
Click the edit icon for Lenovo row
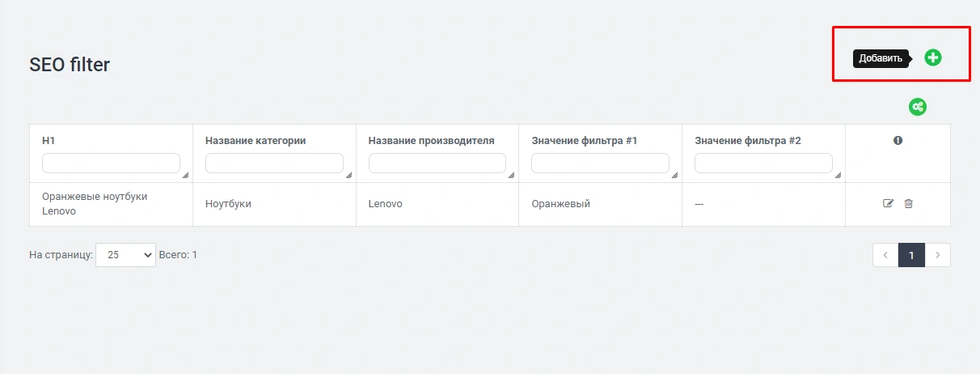pyautogui.click(x=888, y=203)
